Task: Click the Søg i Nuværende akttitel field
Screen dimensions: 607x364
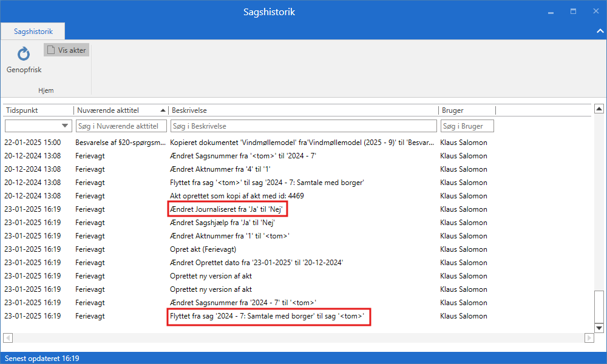Action: [121, 126]
